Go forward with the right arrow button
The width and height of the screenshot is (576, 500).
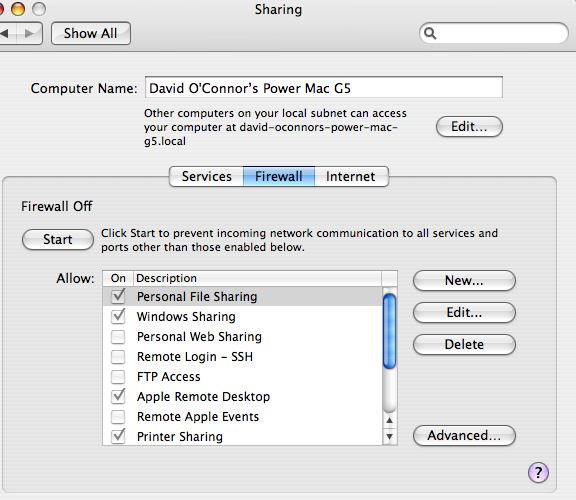(x=30, y=33)
